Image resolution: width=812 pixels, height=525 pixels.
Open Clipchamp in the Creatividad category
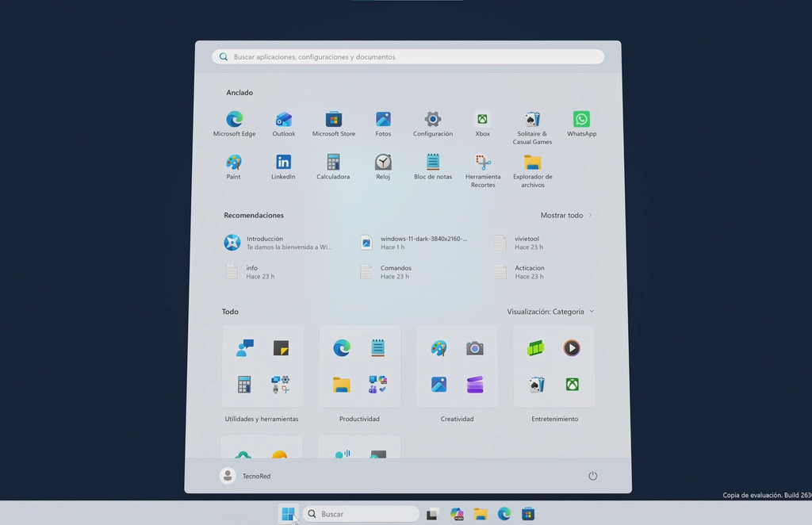point(475,385)
